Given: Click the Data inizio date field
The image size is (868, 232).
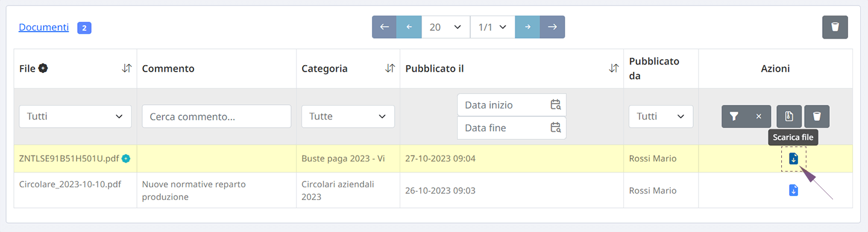Looking at the screenshot, I should click(512, 105).
